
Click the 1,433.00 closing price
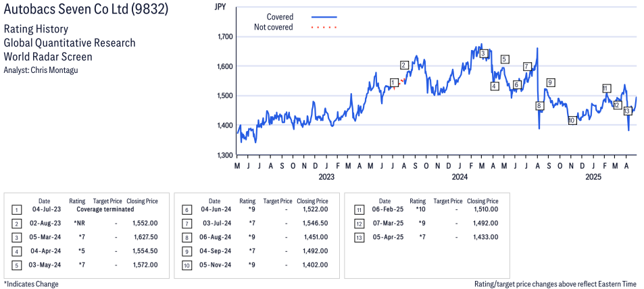point(486,237)
